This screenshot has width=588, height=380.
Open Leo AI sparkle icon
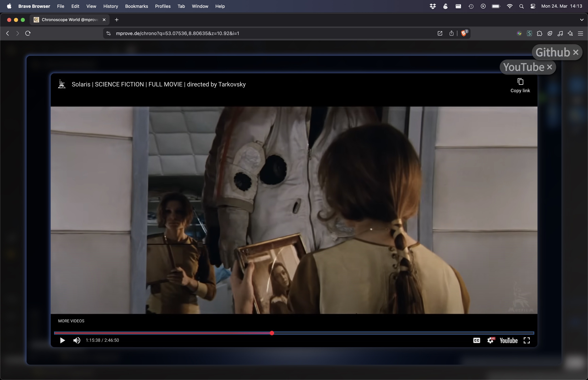[570, 33]
